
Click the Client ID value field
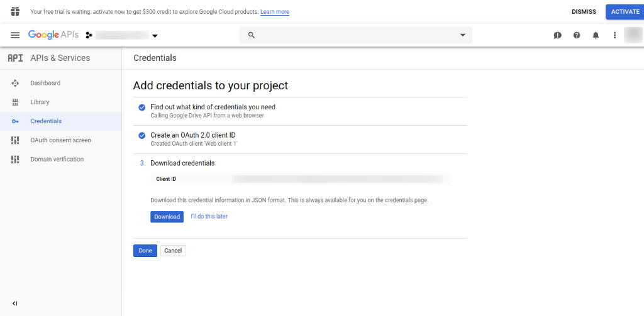coord(336,179)
